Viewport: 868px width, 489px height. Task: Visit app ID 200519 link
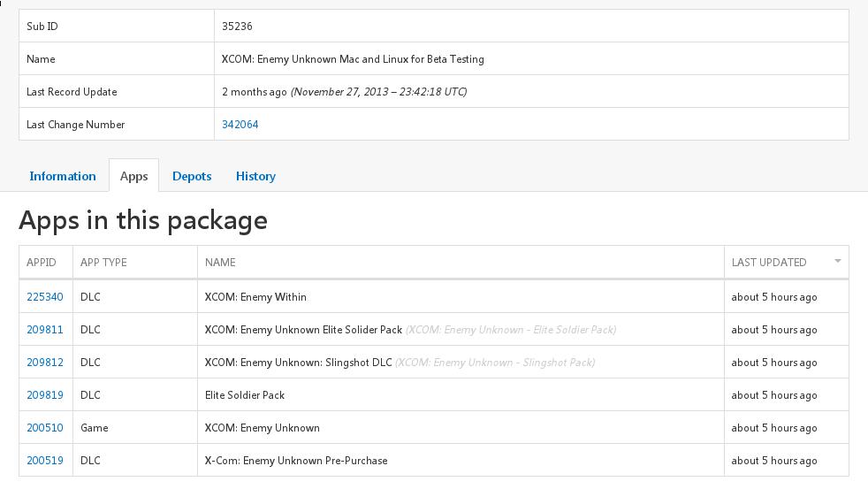tap(45, 461)
